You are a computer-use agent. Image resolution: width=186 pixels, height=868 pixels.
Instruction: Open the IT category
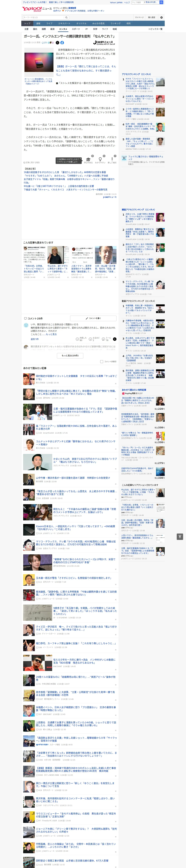click(x=86, y=29)
